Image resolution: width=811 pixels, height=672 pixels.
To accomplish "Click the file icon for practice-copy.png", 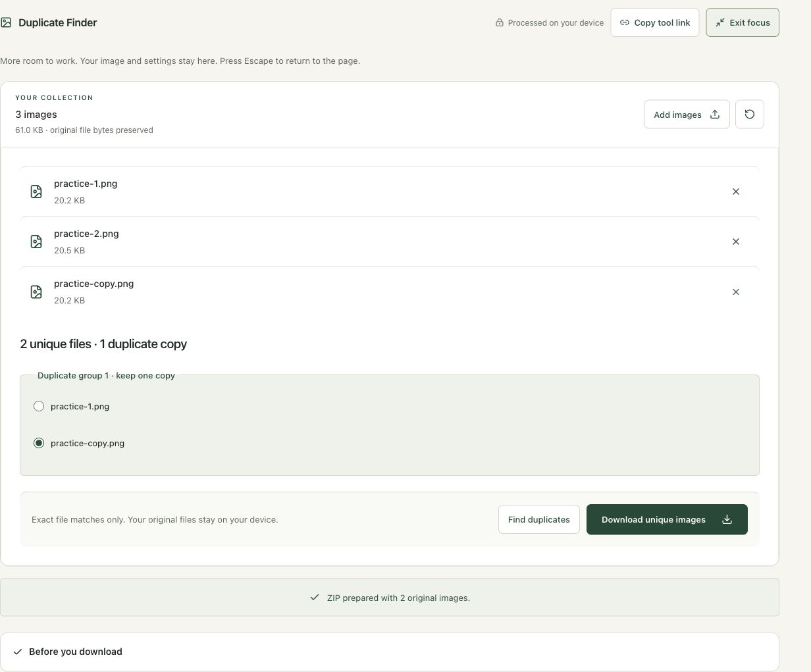I will point(36,292).
